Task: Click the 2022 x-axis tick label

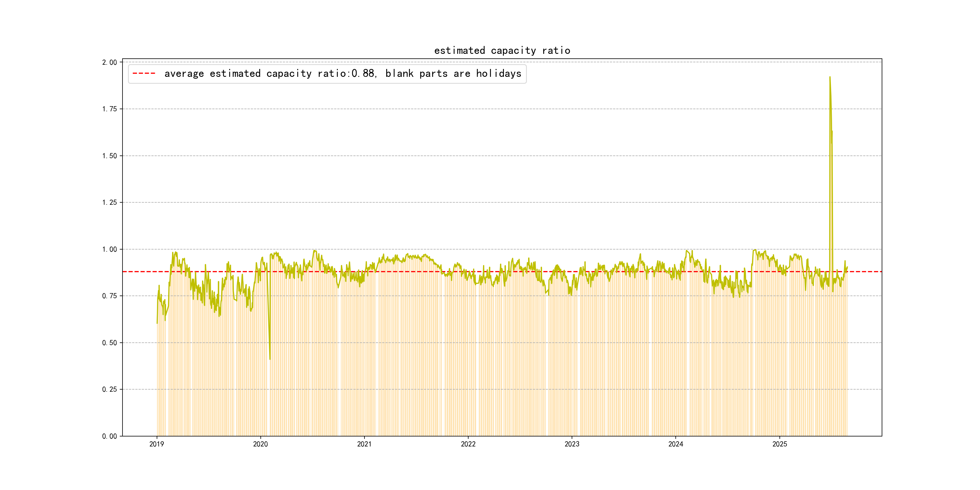Action: (468, 444)
